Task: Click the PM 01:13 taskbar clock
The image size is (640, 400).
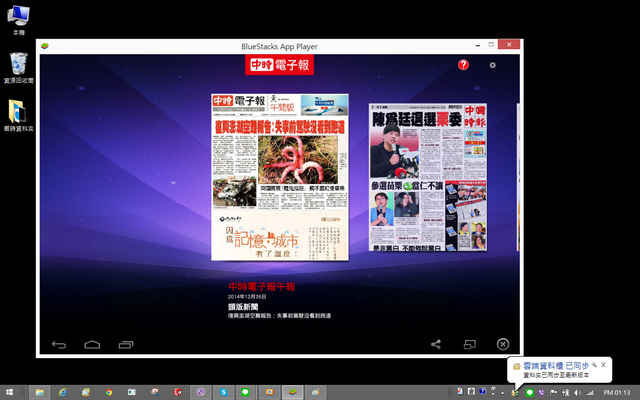Action: pyautogui.click(x=617, y=393)
